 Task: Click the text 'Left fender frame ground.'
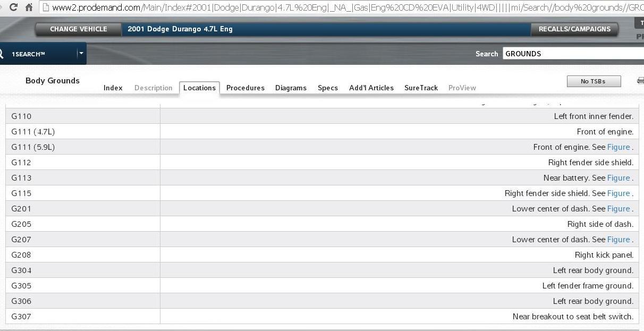pyautogui.click(x=588, y=286)
